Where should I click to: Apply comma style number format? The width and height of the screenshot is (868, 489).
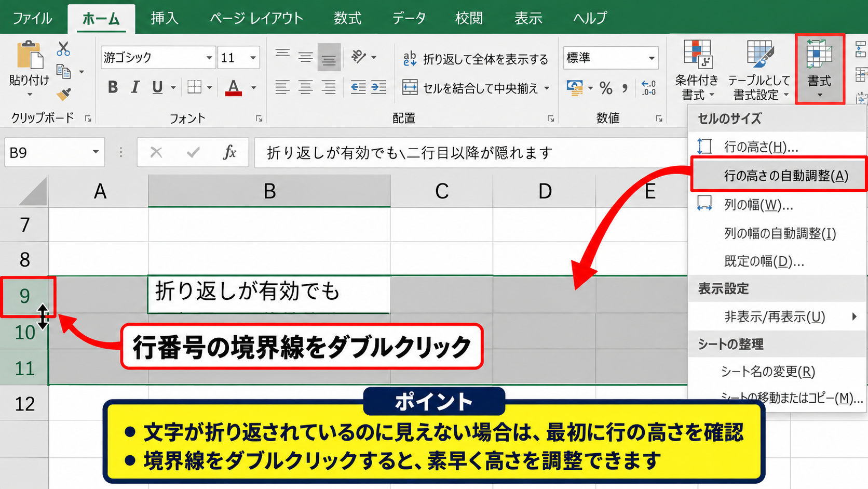(625, 88)
